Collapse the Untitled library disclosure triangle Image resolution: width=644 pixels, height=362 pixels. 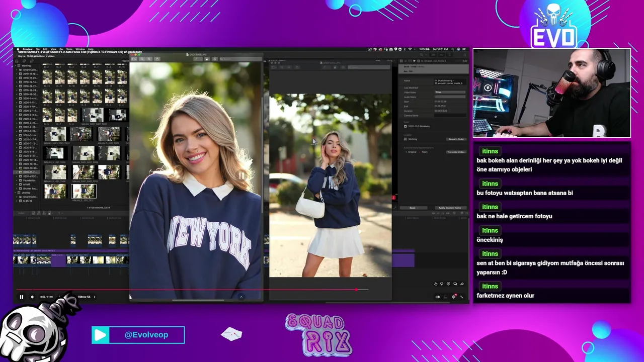coord(16,193)
